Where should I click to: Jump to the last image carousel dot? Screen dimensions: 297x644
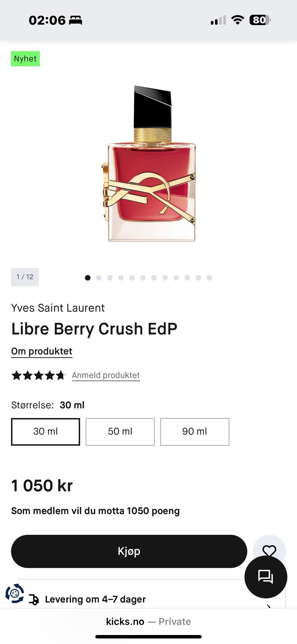click(209, 278)
